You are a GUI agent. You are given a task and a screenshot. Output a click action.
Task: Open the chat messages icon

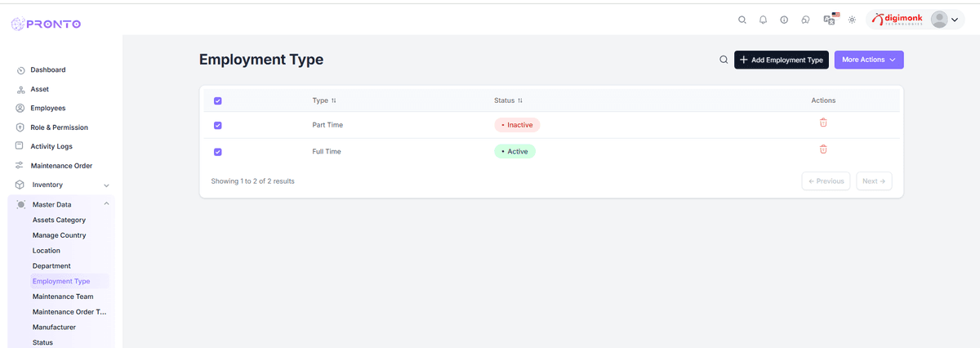coord(806,20)
